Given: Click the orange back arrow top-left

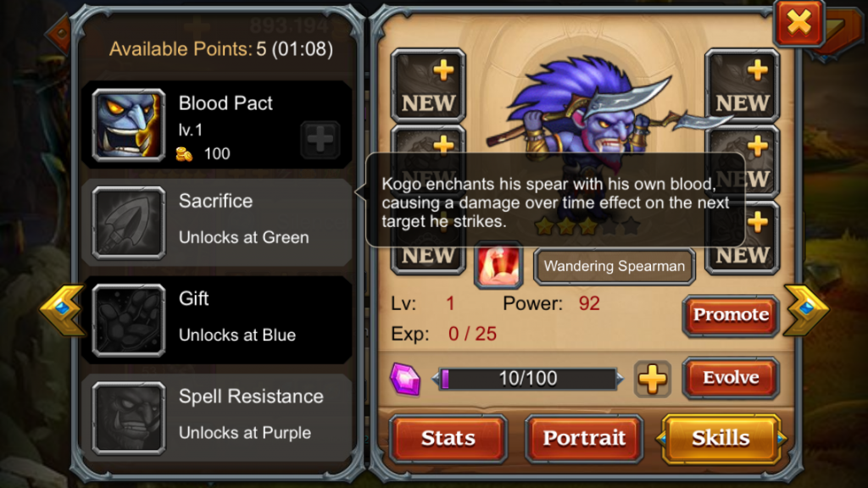Looking at the screenshot, I should tap(58, 34).
